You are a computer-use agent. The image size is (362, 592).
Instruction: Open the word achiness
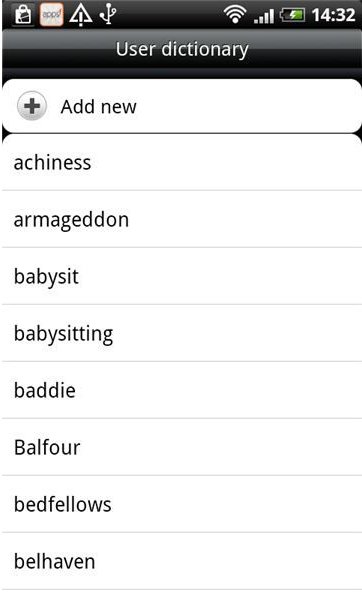click(x=182, y=163)
